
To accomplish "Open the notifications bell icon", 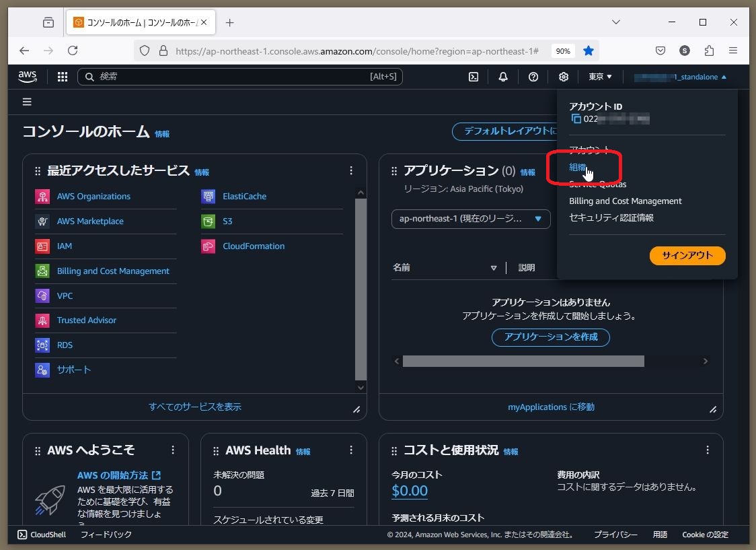I will pyautogui.click(x=503, y=77).
